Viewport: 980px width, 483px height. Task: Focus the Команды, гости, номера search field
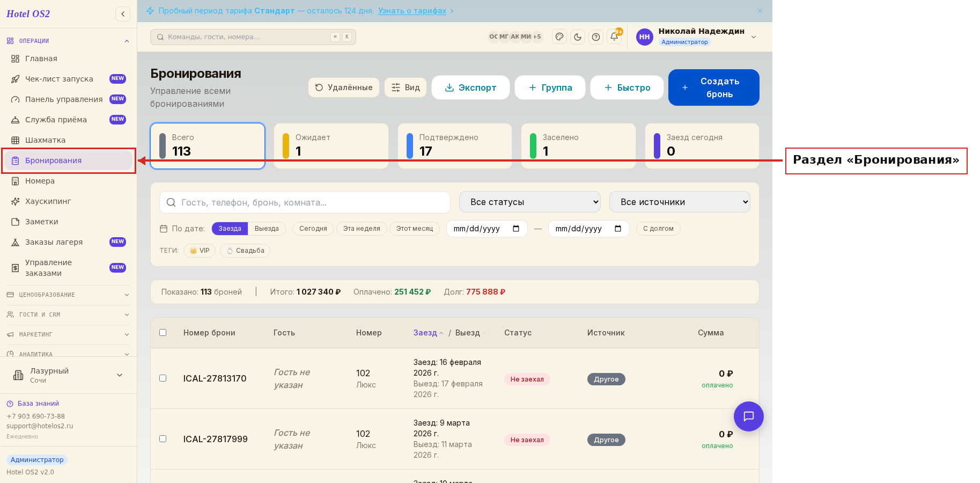coord(253,37)
